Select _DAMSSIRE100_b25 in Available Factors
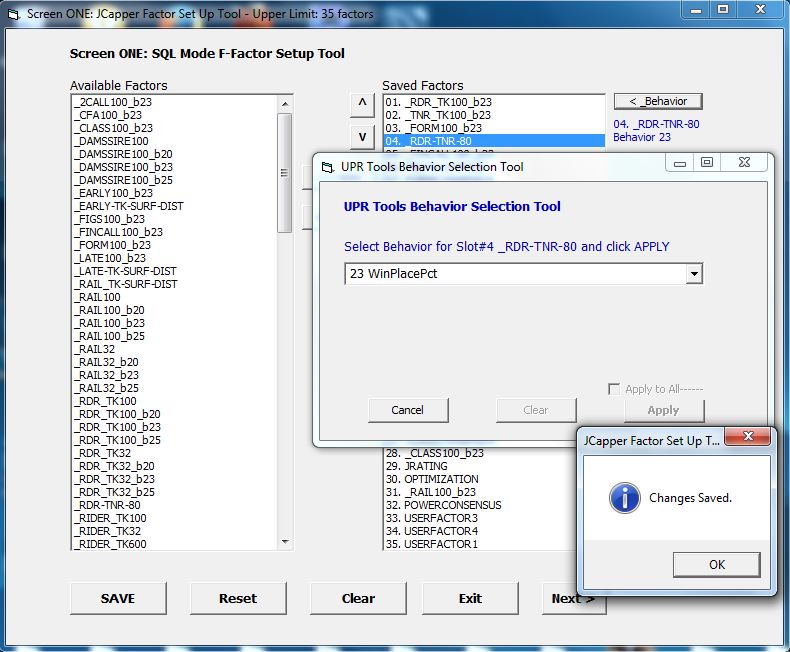This screenshot has width=790, height=652. [x=174, y=180]
